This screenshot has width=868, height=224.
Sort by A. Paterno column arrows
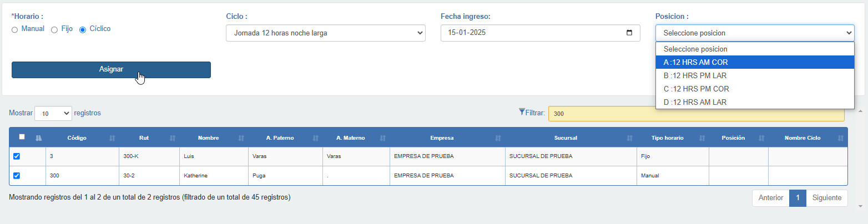point(316,138)
